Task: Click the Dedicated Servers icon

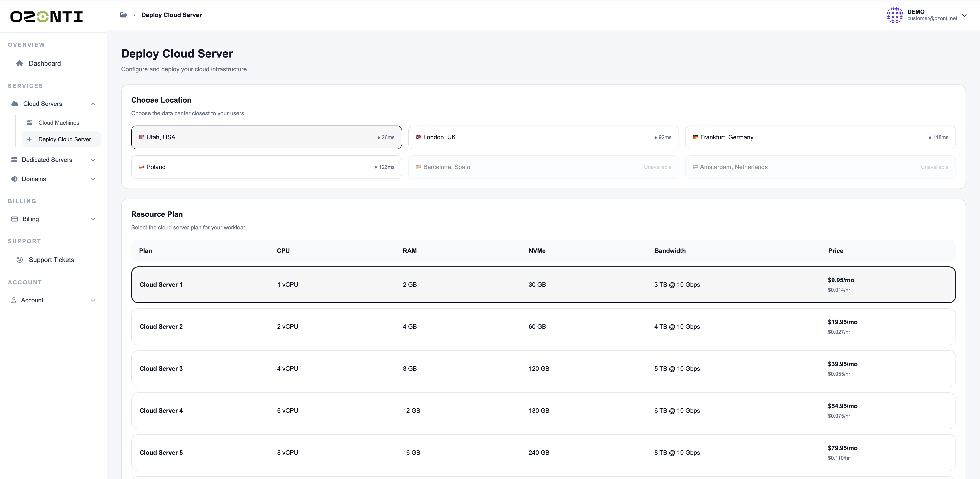Action: tap(14, 160)
